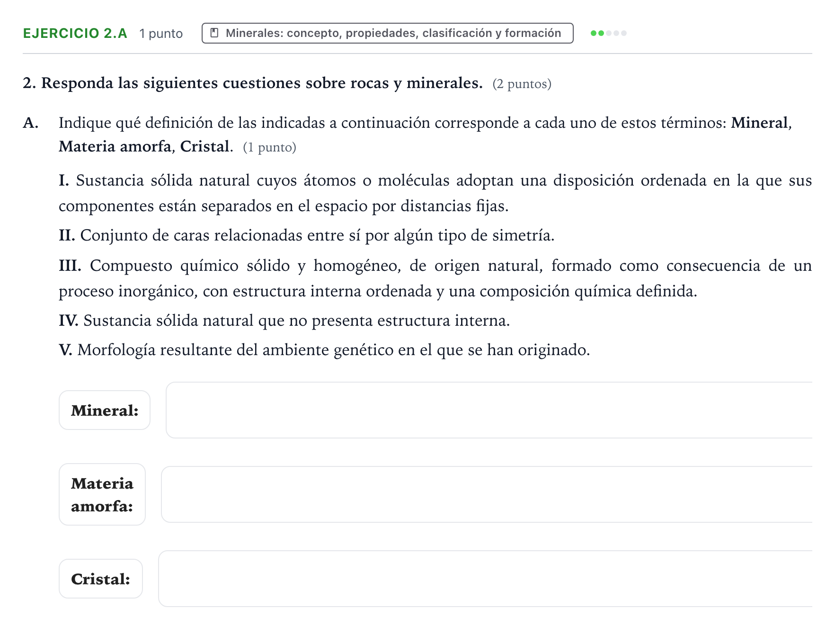Click definition III "Compuesto químico sólido"
Image resolution: width=835 pixels, height=644 pixels.
tap(435, 278)
